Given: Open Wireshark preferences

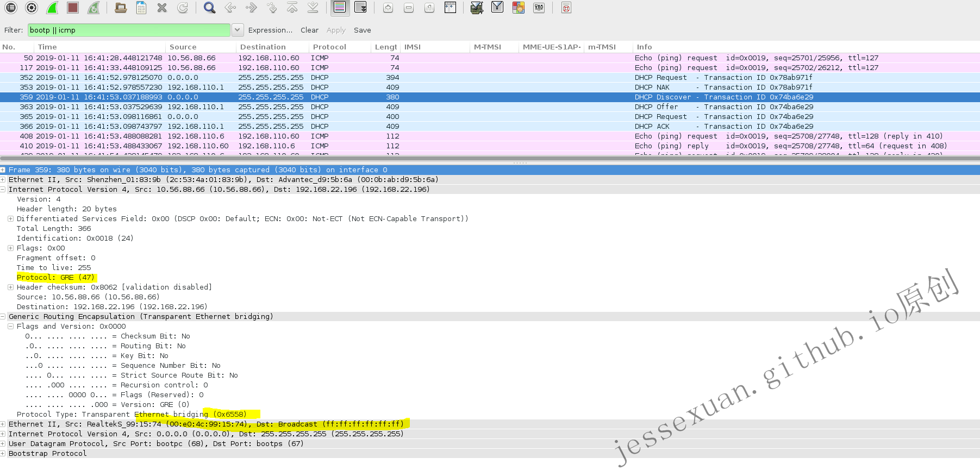Looking at the screenshot, I should pyautogui.click(x=539, y=8).
